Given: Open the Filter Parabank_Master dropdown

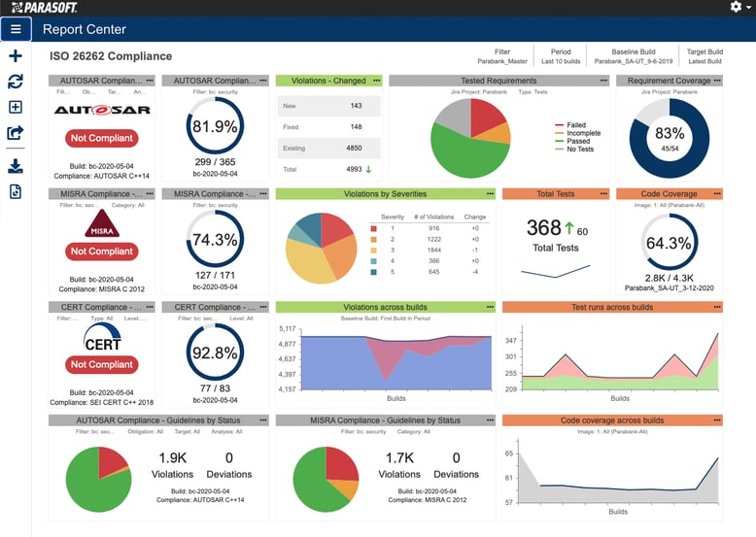Looking at the screenshot, I should (502, 56).
